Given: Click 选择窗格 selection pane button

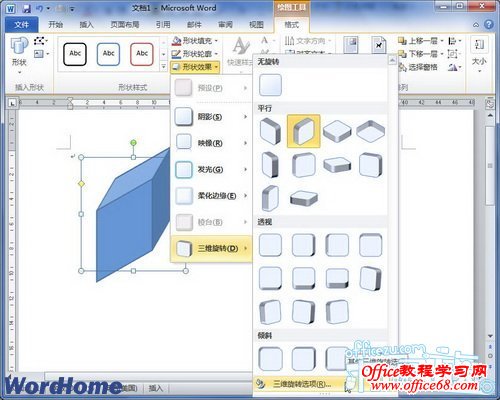Looking at the screenshot, I should (418, 67).
